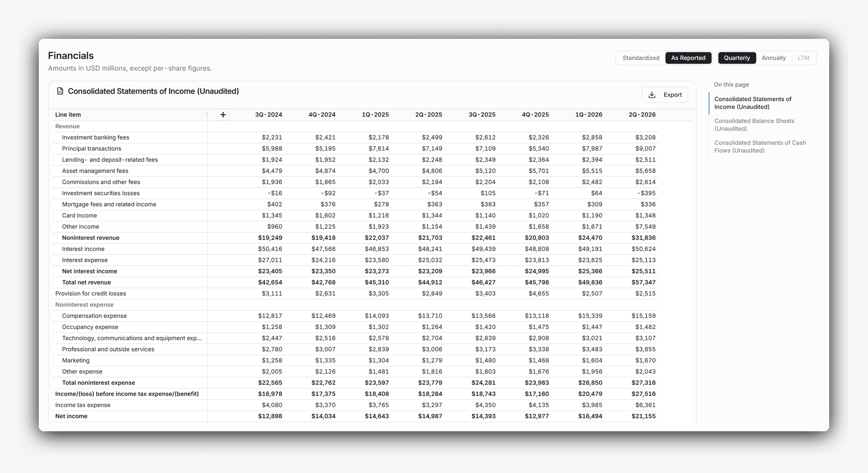Click the 2Q-2025 column header
Image resolution: width=868 pixels, height=473 pixels.
coord(428,114)
